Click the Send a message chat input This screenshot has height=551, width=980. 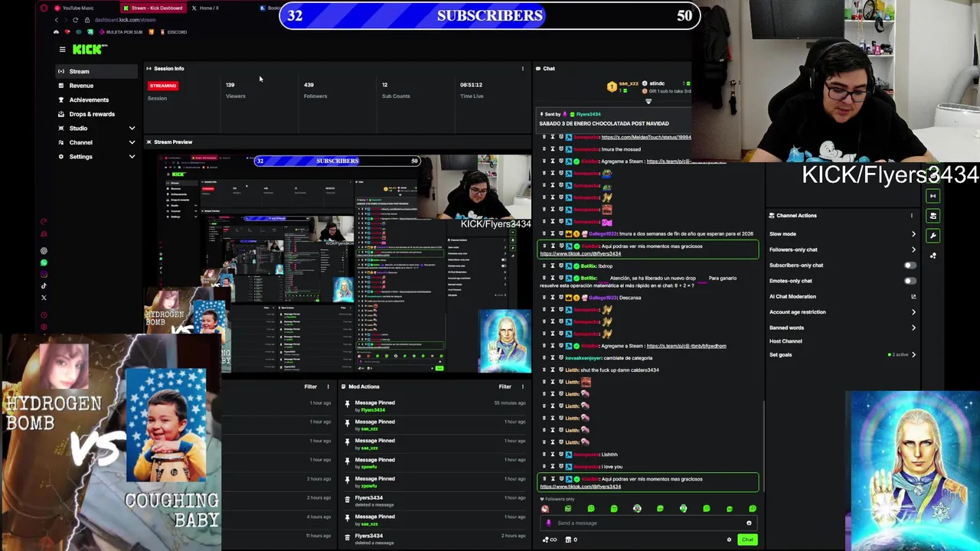[647, 523]
